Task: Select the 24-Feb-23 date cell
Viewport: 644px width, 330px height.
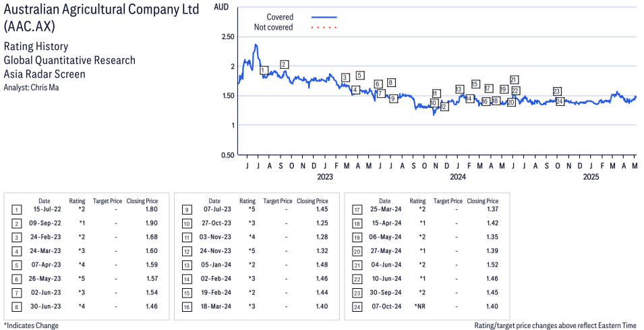Action: click(46, 237)
